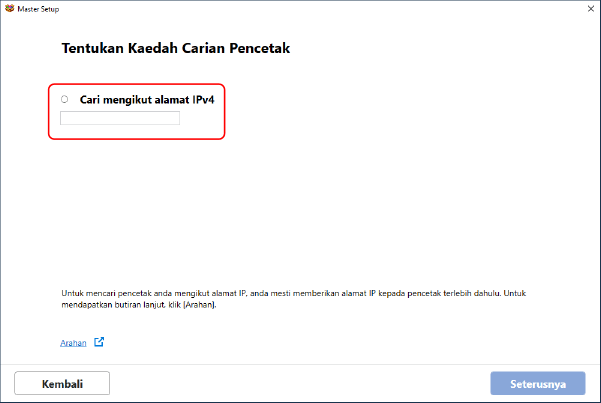Close the Master Setup window

click(x=588, y=7)
